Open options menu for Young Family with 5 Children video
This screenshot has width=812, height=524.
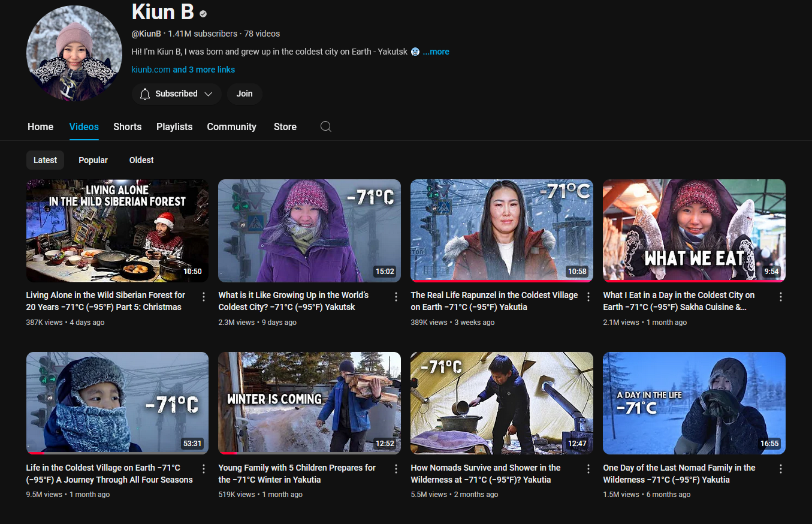[396, 469]
